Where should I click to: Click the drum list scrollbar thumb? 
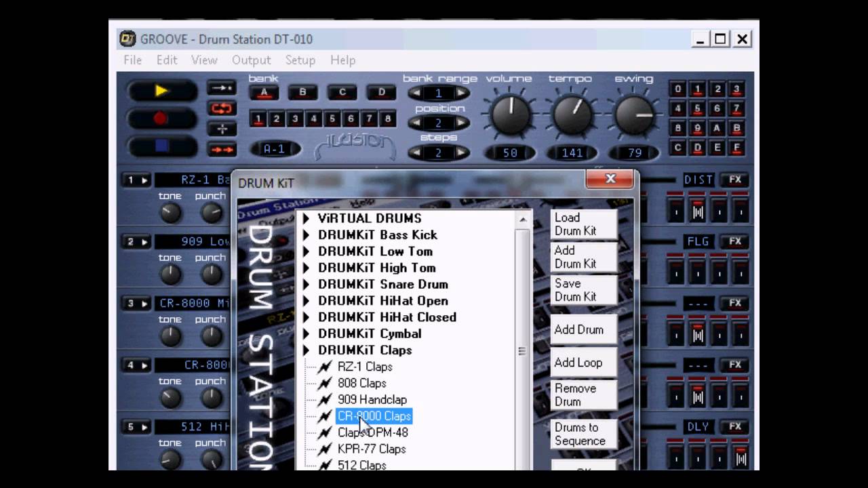pyautogui.click(x=522, y=350)
